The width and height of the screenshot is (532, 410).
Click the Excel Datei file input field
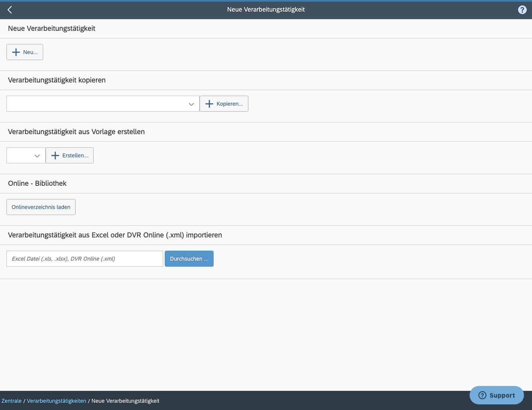tap(84, 258)
